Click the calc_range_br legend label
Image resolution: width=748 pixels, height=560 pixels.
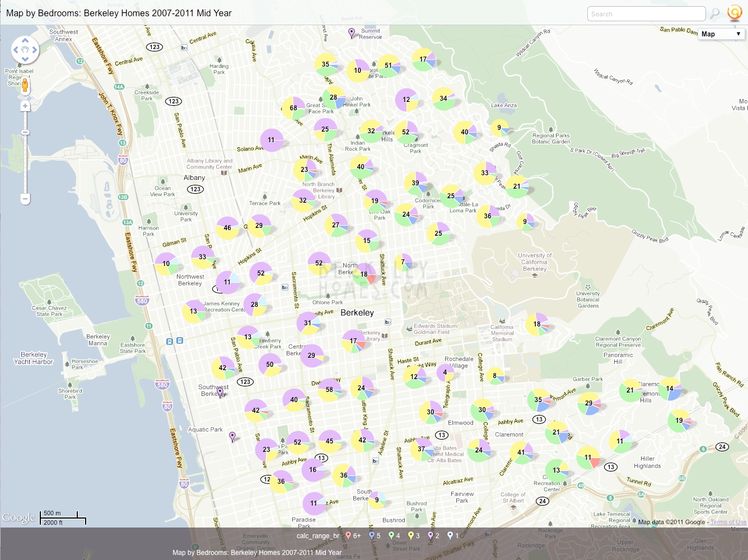[317, 536]
